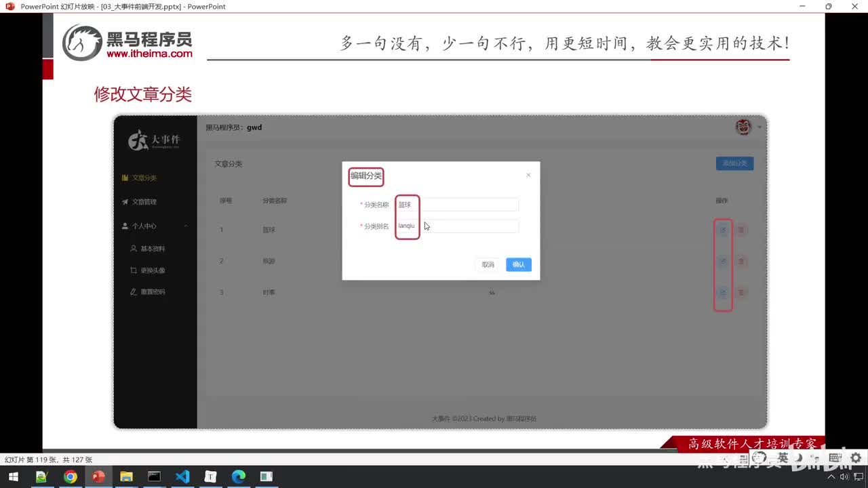Confirm with the blue 确认 button
Viewport: 868px width, 488px height.
(519, 264)
